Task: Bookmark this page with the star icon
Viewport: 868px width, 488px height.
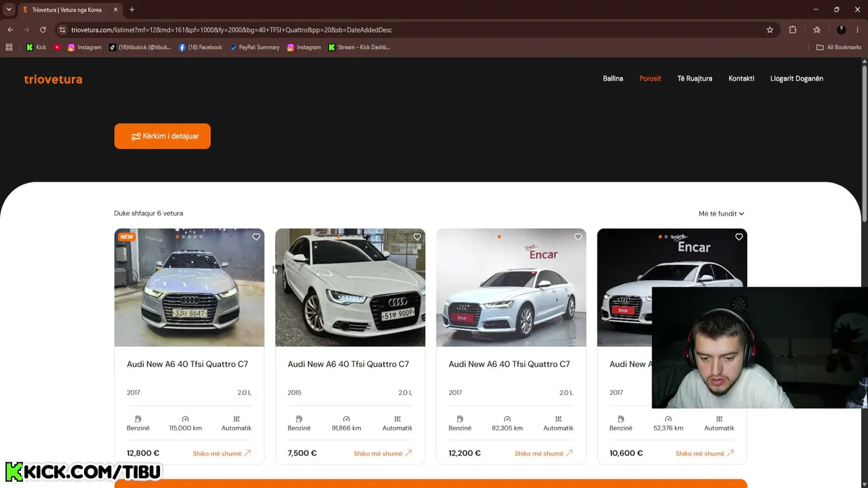Action: [770, 30]
